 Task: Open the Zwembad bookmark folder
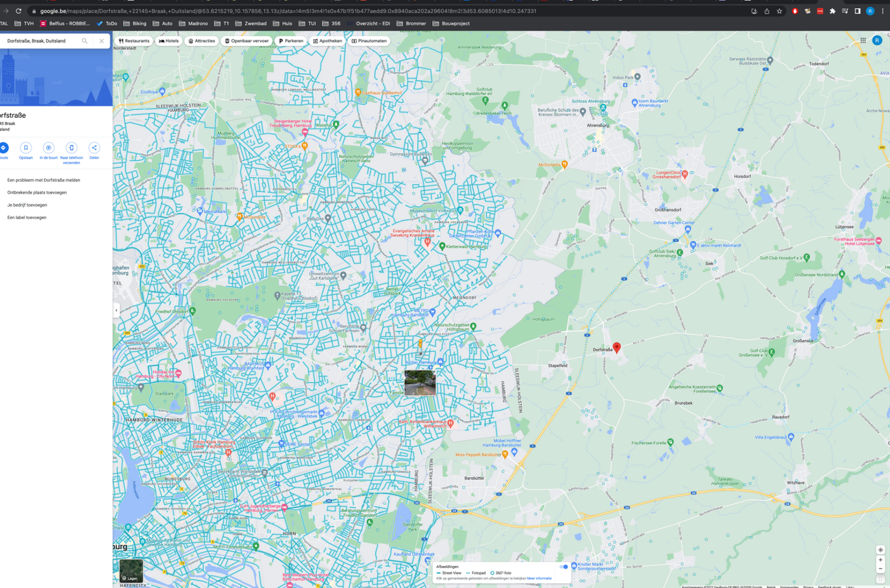251,23
